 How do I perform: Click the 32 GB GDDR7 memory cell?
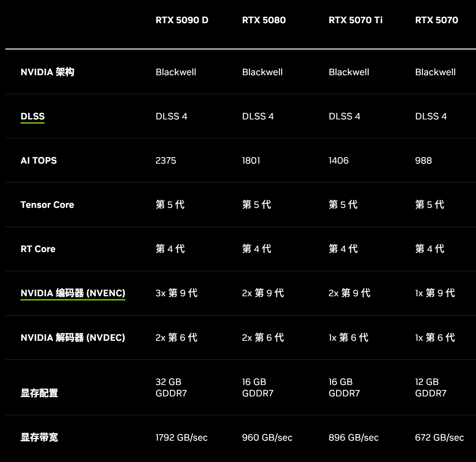click(x=171, y=387)
